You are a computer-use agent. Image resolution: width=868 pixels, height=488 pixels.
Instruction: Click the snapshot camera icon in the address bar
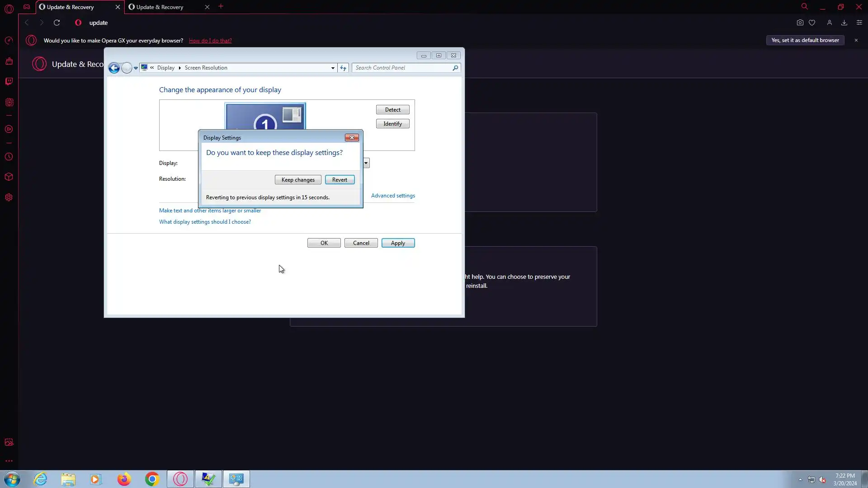(x=800, y=23)
